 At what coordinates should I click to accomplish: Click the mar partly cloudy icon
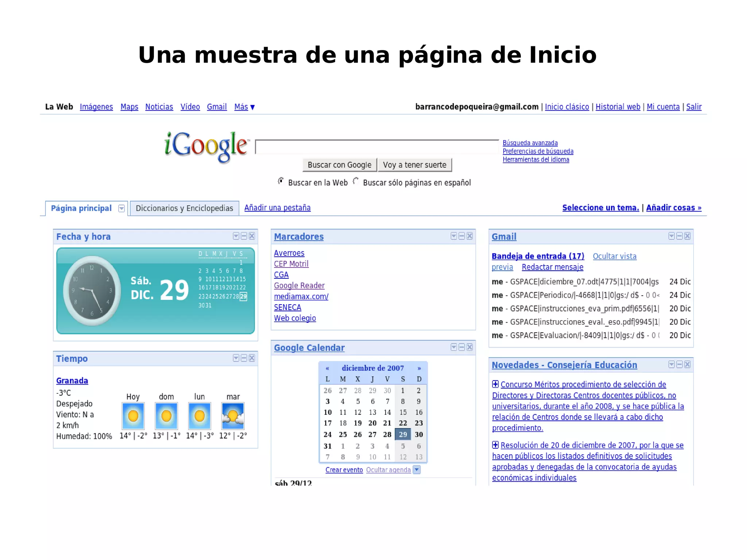click(x=233, y=416)
